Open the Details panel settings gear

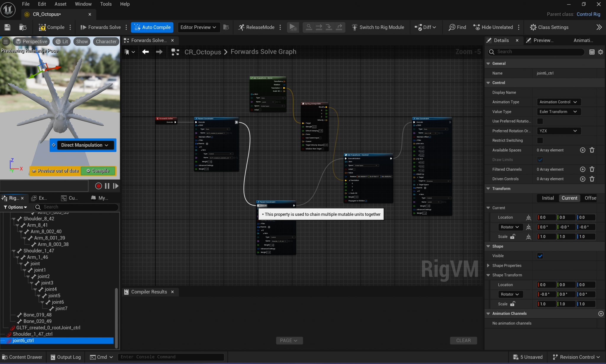[x=600, y=52]
